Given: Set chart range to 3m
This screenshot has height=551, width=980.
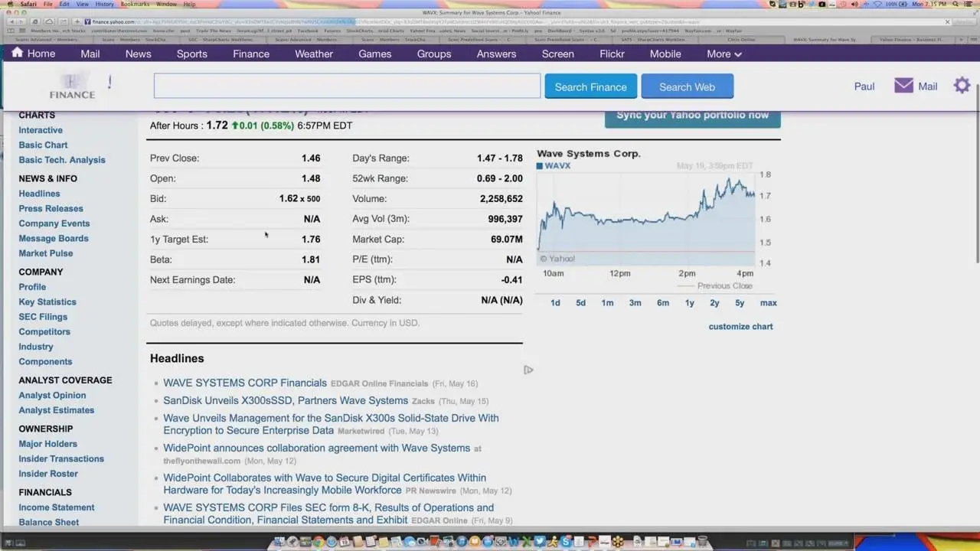Looking at the screenshot, I should click(635, 303).
